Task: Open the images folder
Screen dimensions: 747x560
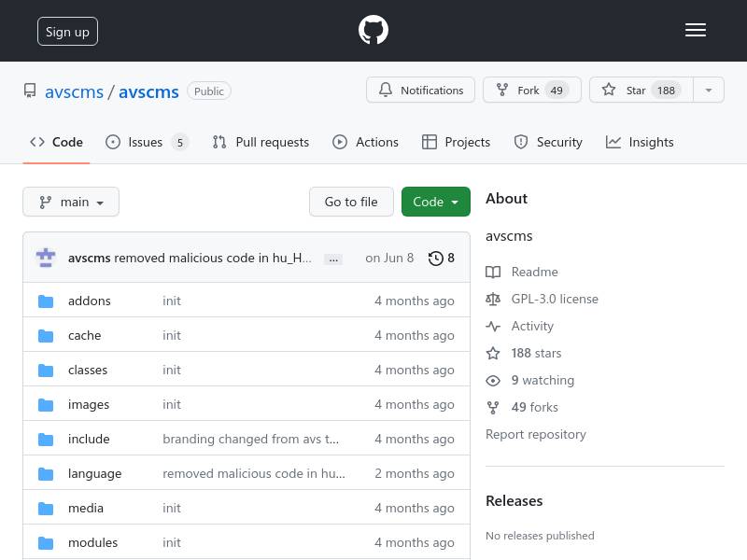Action: [89, 405]
